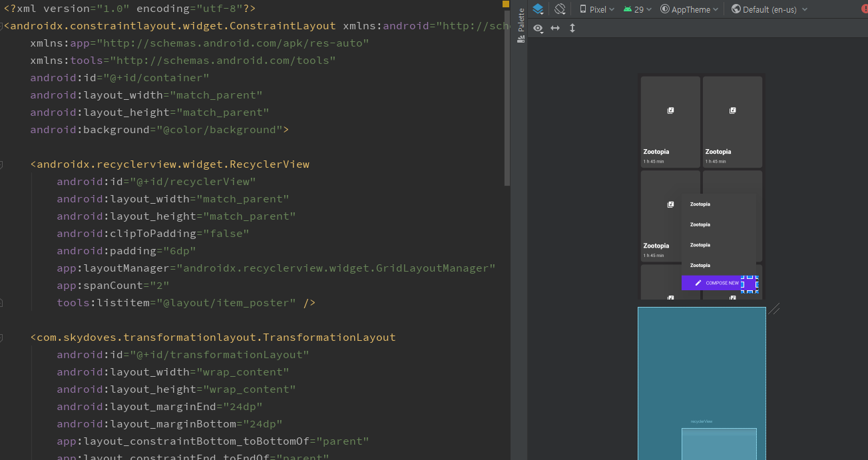Click the design surface resize handle
This screenshot has width=868, height=460.
coord(773,309)
